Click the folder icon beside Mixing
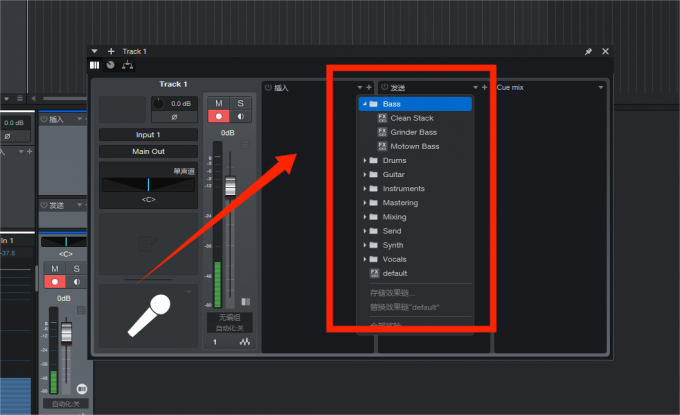This screenshot has width=680, height=415. [373, 217]
